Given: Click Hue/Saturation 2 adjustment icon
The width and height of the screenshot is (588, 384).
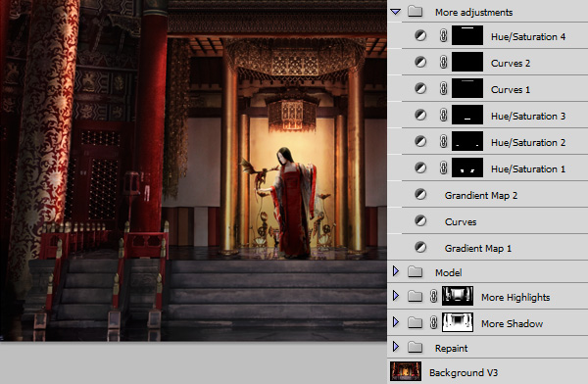Looking at the screenshot, I should (x=420, y=141).
